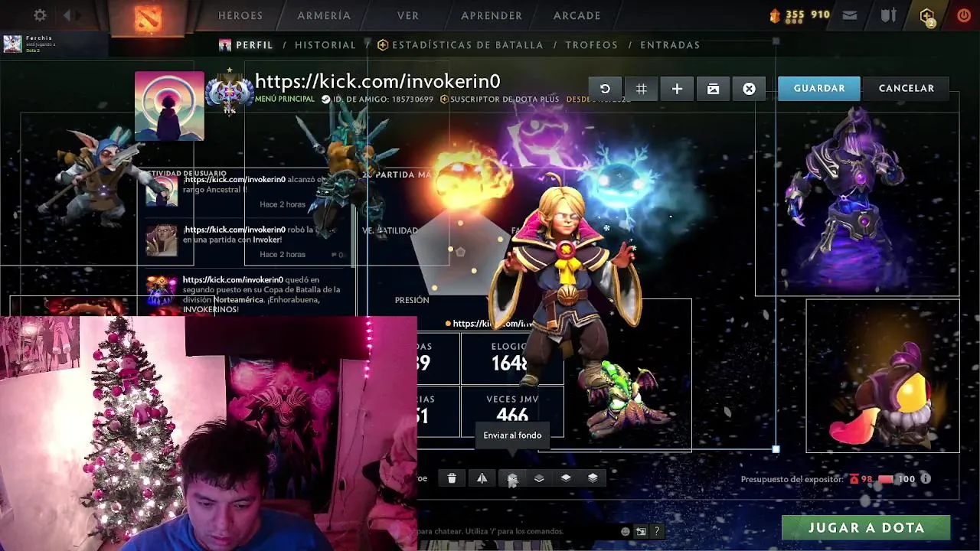This screenshot has height=551, width=980.
Task: Open the shards balance showing 355 910
Action: (x=800, y=15)
